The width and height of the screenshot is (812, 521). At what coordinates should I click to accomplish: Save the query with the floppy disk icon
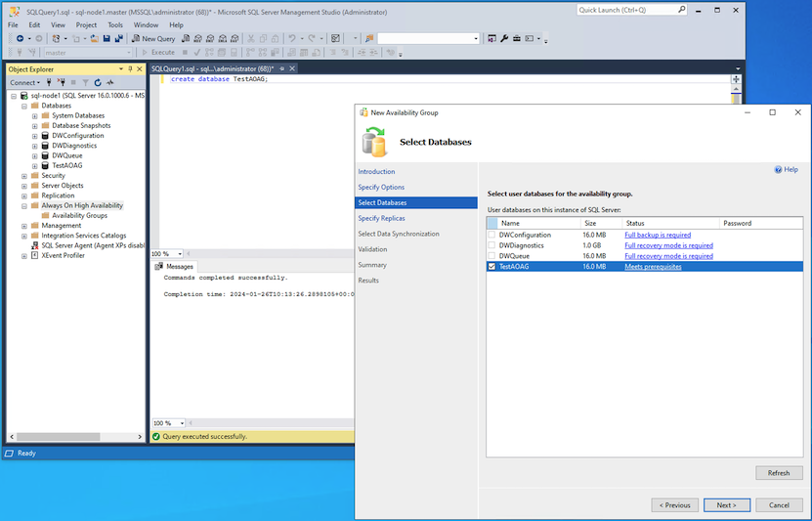coord(107,39)
